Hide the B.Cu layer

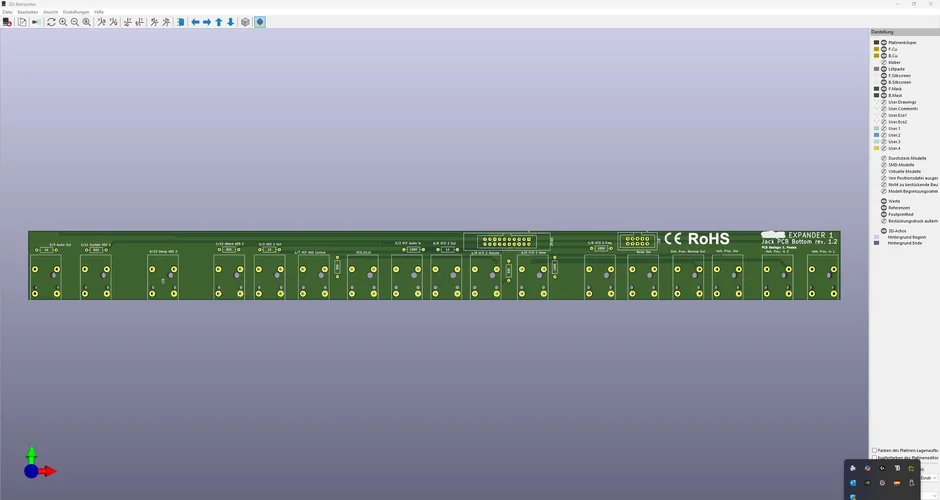[x=884, y=56]
